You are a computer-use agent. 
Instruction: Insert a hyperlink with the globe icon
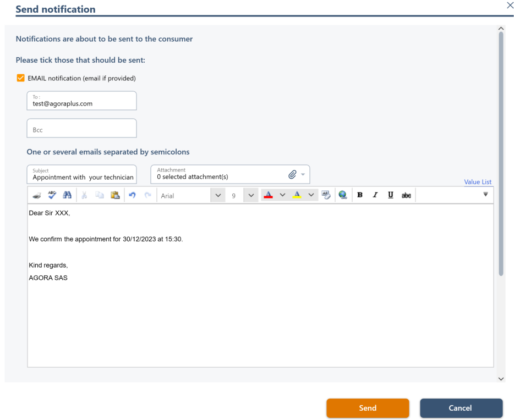(343, 195)
